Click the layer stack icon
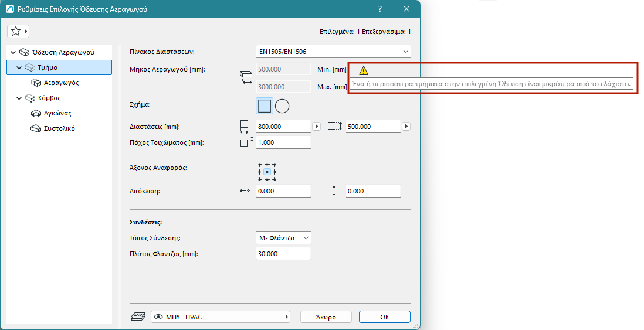 click(x=138, y=317)
